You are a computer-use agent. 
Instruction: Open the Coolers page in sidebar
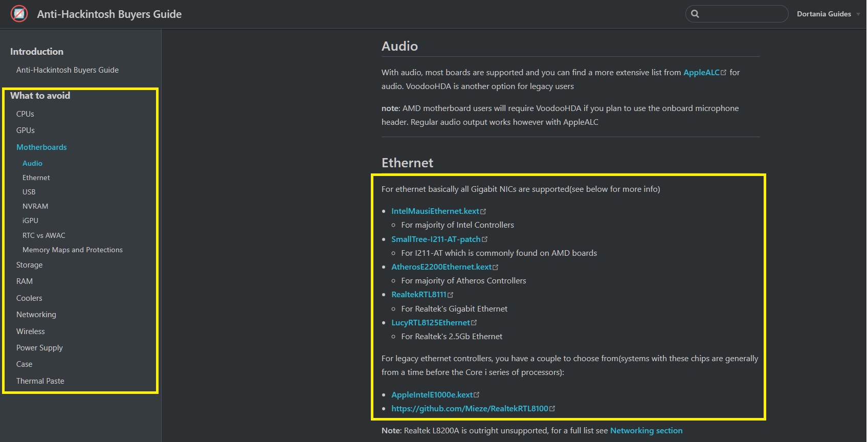(29, 298)
